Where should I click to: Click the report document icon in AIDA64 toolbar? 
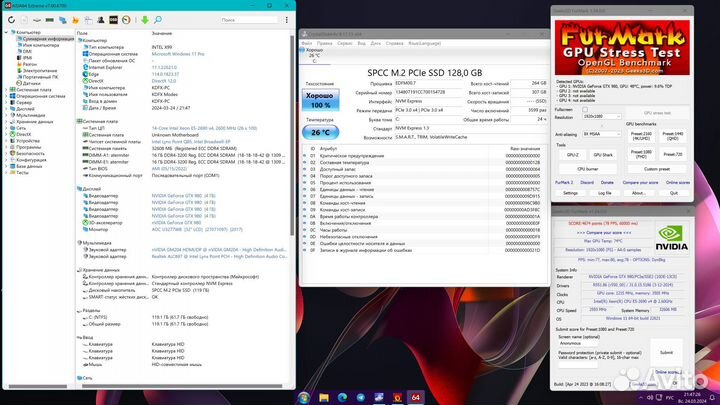tap(24, 20)
